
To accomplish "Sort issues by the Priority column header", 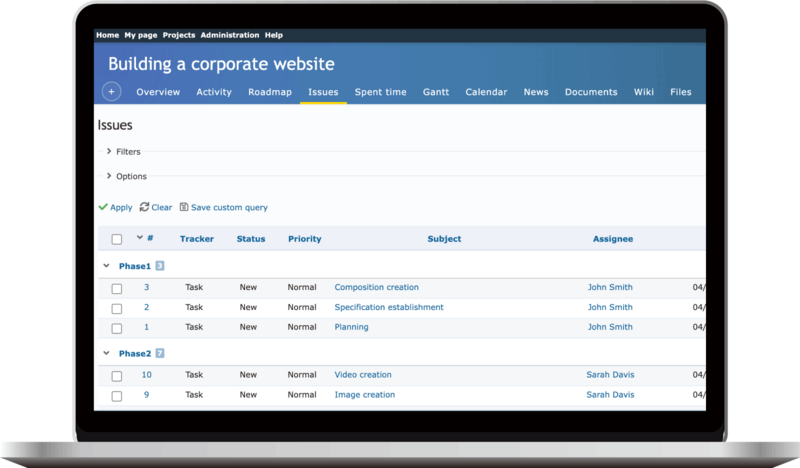I will [x=304, y=239].
